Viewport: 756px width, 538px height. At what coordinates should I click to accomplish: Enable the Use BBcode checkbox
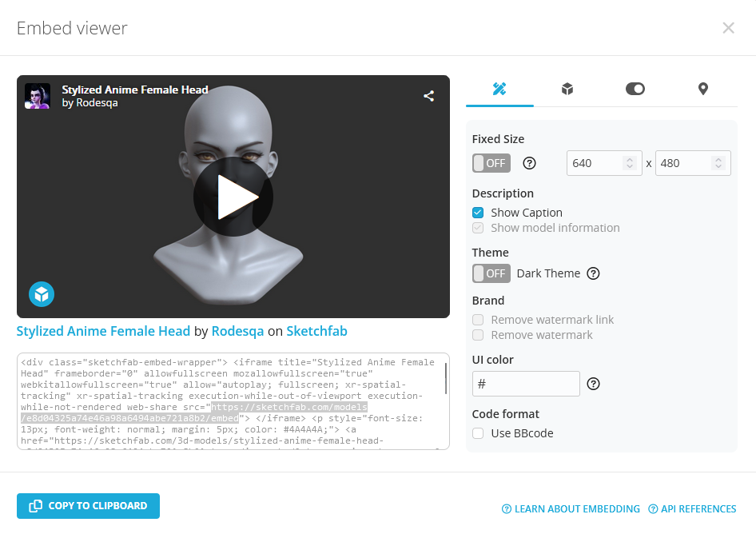click(478, 433)
